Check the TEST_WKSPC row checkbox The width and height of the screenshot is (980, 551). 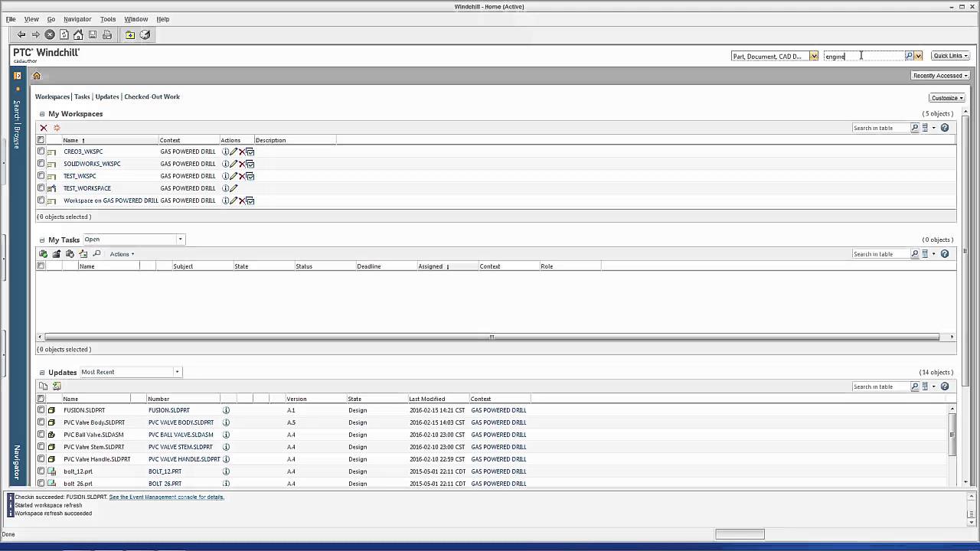(x=41, y=176)
